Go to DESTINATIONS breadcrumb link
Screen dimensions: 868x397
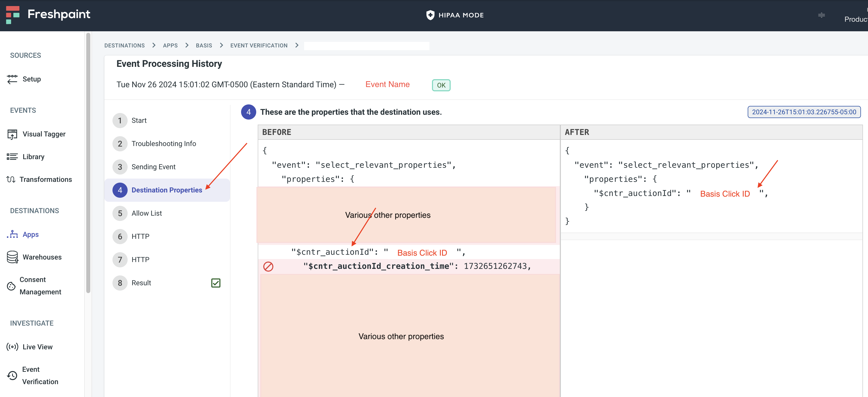(124, 45)
